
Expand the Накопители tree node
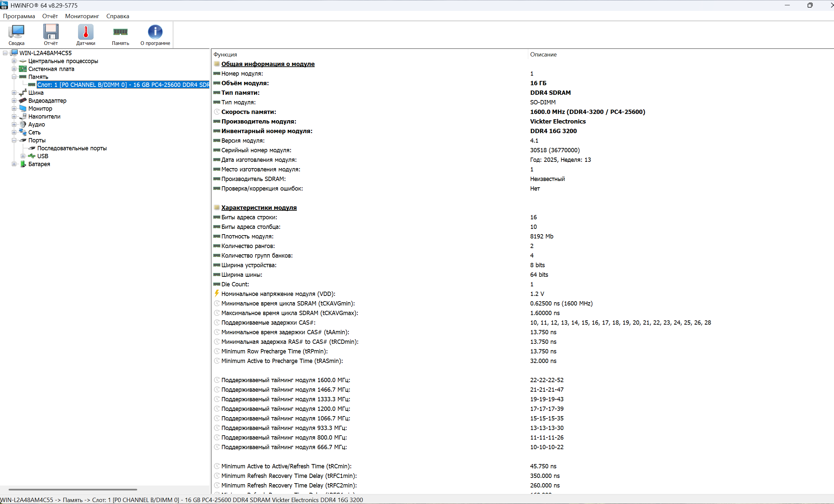[x=14, y=116]
